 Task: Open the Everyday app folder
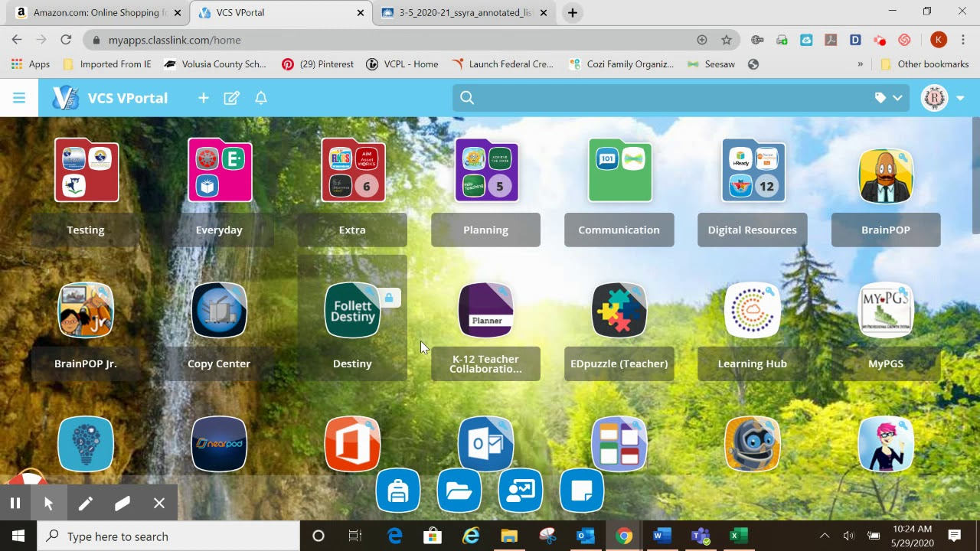220,171
